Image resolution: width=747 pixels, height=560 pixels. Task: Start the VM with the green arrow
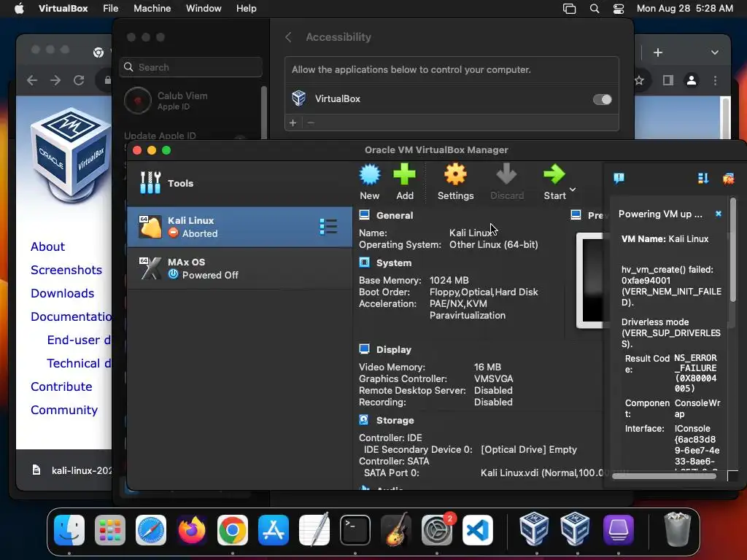pyautogui.click(x=554, y=174)
